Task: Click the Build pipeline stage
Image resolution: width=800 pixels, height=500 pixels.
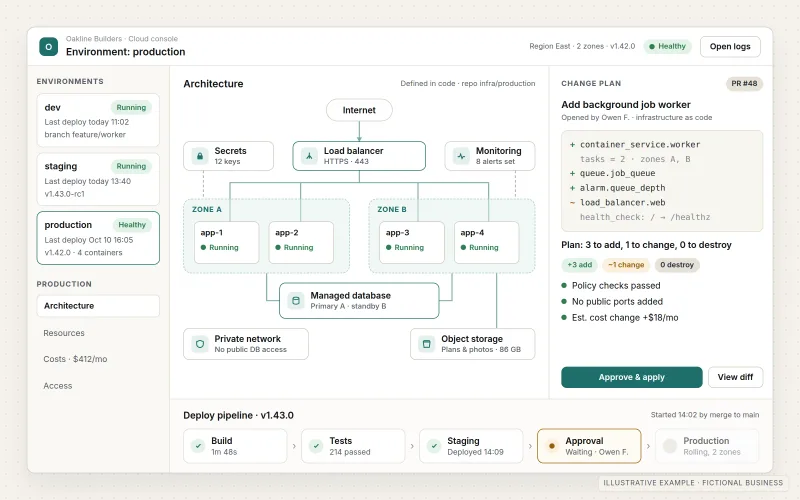Action: point(235,446)
